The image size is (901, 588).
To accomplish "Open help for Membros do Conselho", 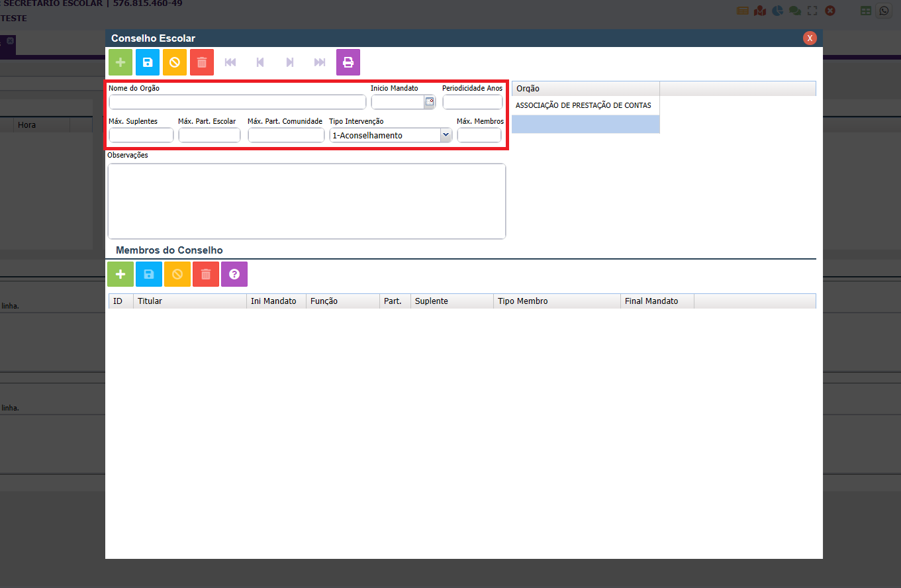I will pyautogui.click(x=234, y=274).
